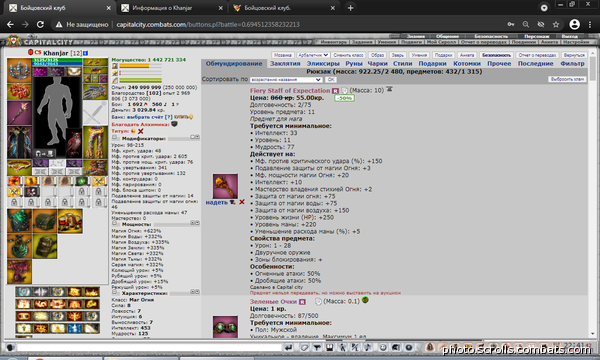Viewport: 600px width, 360px height.
Task: Toggle the helmet display switch under silhouette
Action: click(44, 154)
